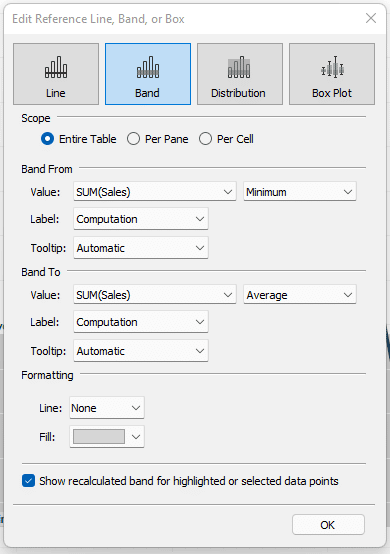The width and height of the screenshot is (390, 554).
Task: Open Band From Tooltip Automatic dropdown
Action: (x=141, y=248)
